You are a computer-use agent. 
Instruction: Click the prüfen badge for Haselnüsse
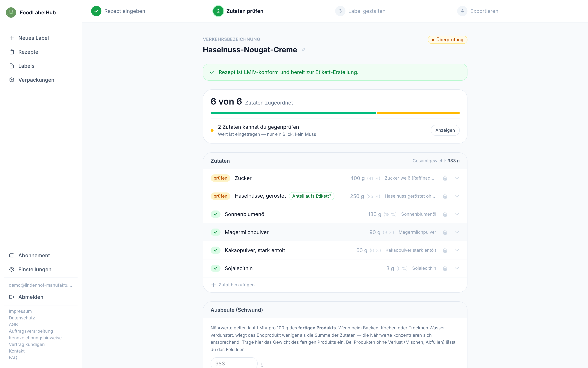click(220, 196)
